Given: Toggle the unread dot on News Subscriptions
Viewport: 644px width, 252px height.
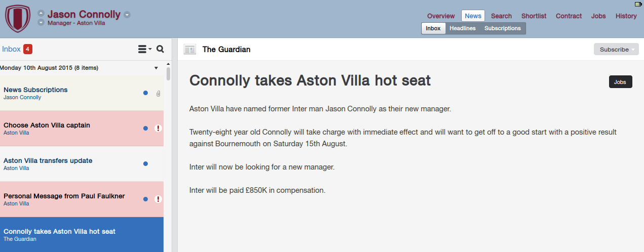Looking at the screenshot, I should pyautogui.click(x=145, y=93).
